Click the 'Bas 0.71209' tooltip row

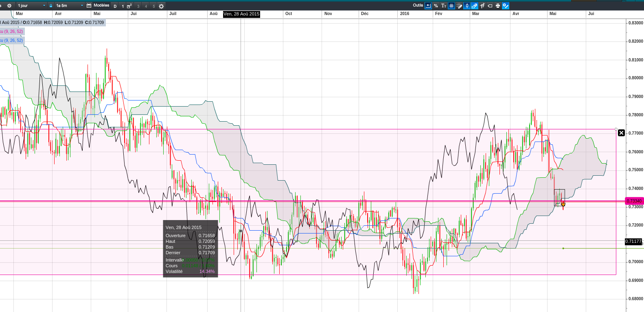pos(190,247)
